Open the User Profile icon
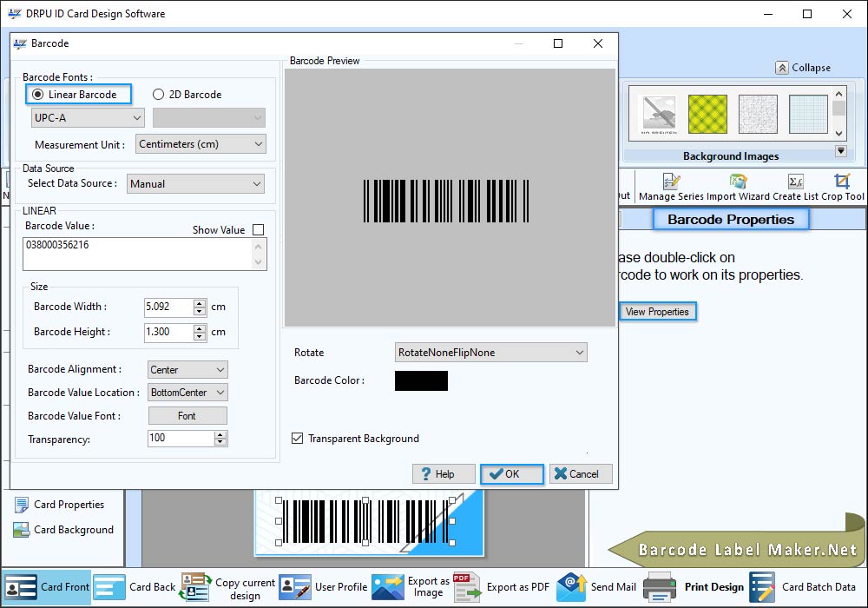Image resolution: width=868 pixels, height=608 pixels. point(294,587)
